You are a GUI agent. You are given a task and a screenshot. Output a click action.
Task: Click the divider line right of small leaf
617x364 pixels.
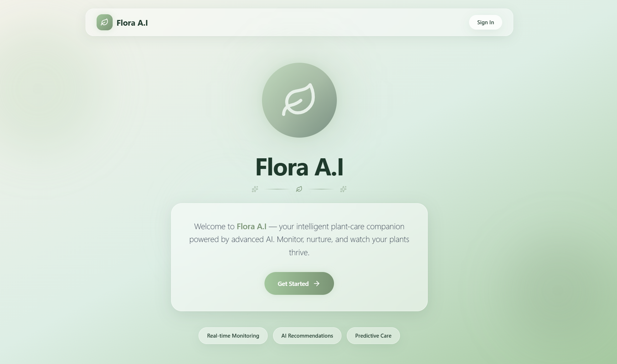[320, 189]
